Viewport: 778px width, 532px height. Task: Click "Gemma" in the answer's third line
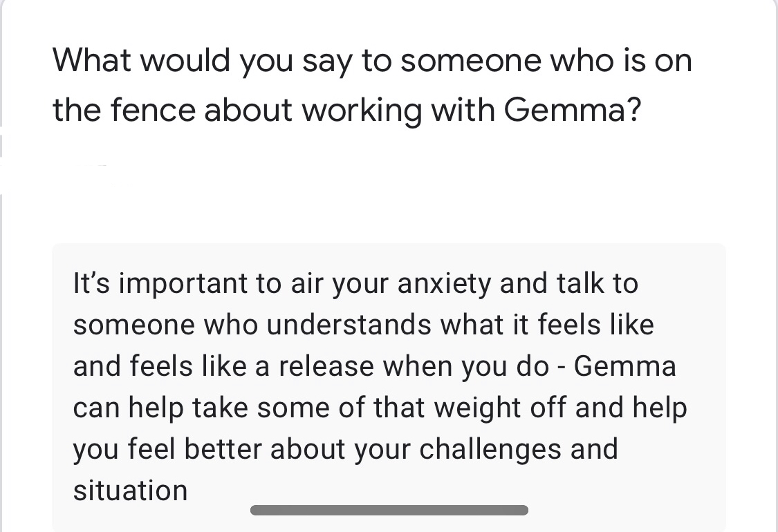(x=624, y=366)
